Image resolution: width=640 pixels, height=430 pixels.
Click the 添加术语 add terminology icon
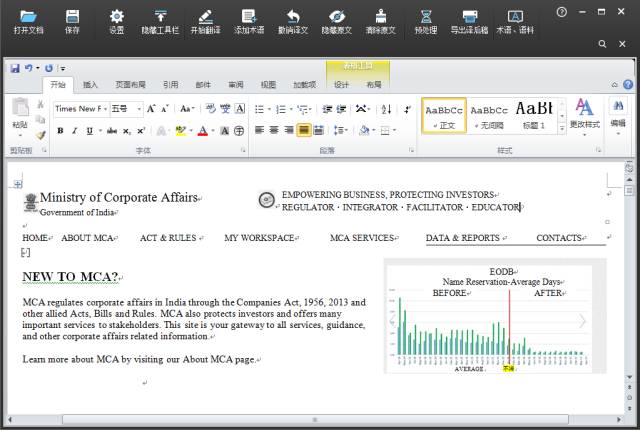pyautogui.click(x=249, y=17)
